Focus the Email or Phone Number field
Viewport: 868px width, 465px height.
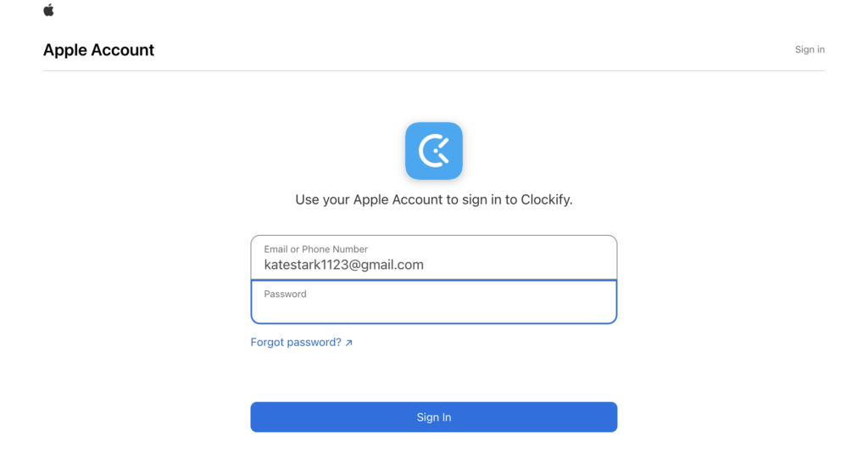point(433,258)
